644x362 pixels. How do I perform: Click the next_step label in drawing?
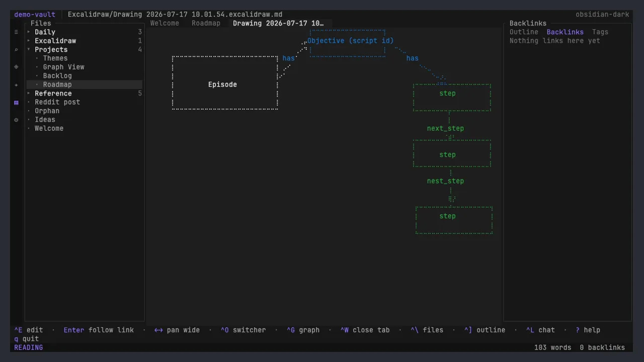click(x=445, y=129)
